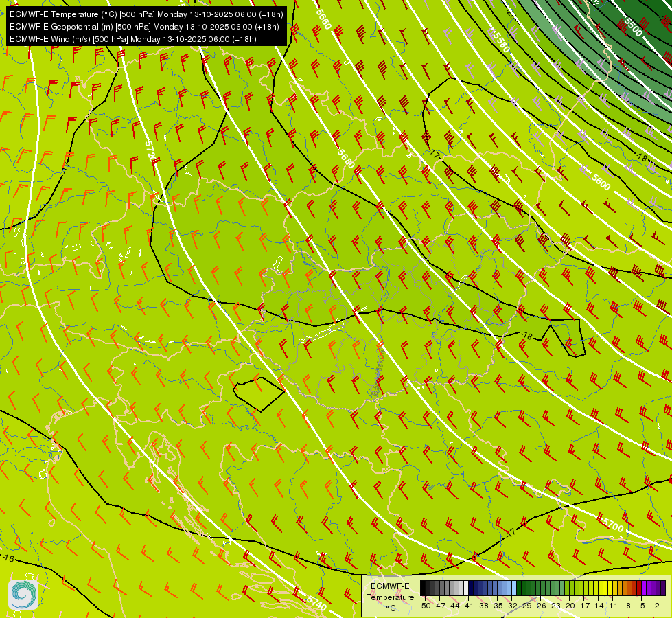Click the legend title ECMWF-E Temperature °C
This screenshot has height=618, width=672.
point(390,597)
